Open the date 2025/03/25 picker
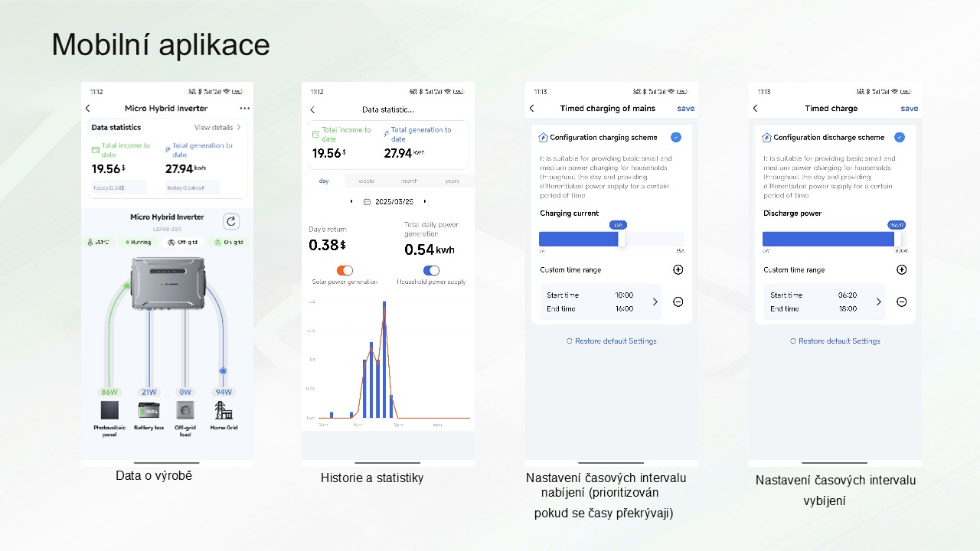The width and height of the screenshot is (980, 551). click(394, 202)
